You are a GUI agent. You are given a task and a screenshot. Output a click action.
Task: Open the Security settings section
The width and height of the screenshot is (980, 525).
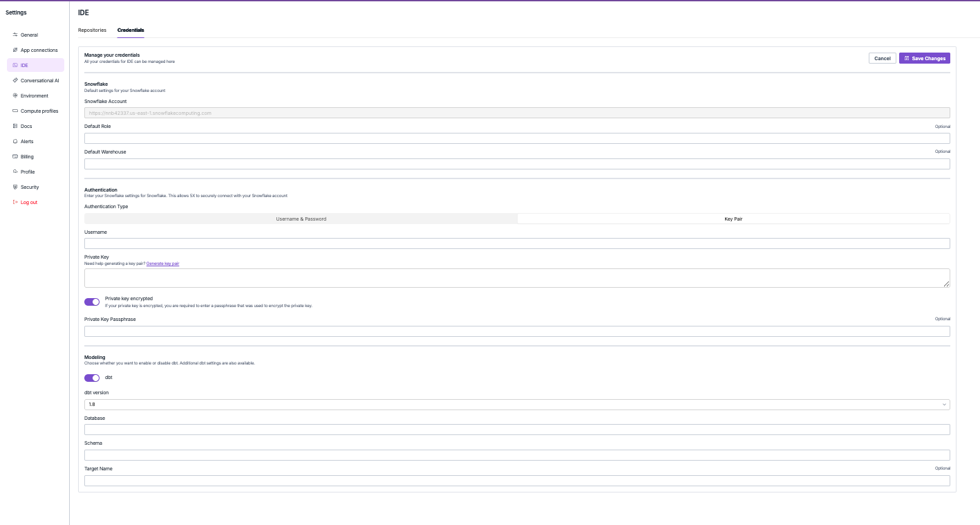click(28, 187)
